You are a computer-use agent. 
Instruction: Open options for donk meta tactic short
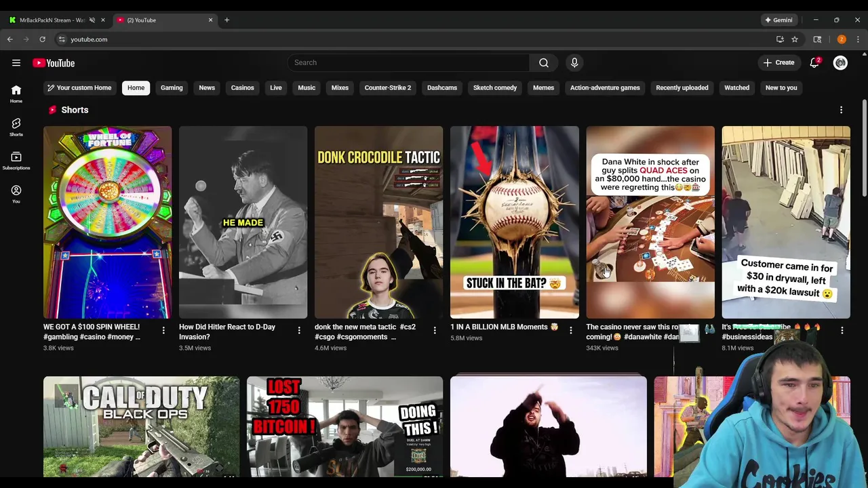(x=435, y=331)
